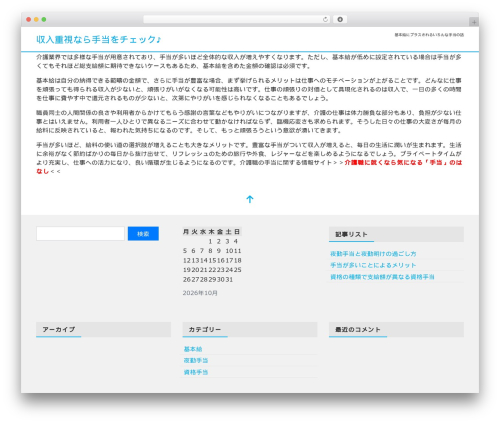
Task: Click the round icon button beside the address bar
Action: click(340, 20)
